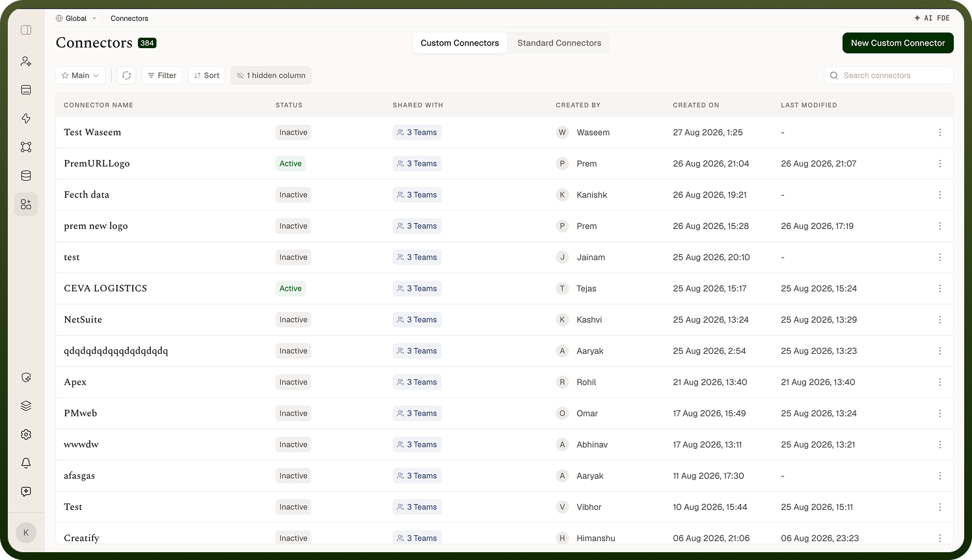
Task: Click the creator name Kanishk
Action: point(592,195)
